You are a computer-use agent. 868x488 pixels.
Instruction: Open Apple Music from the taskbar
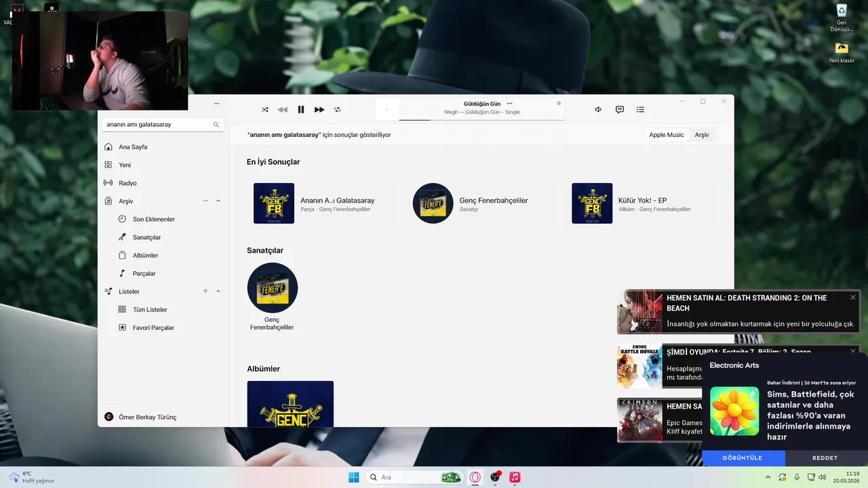[515, 477]
